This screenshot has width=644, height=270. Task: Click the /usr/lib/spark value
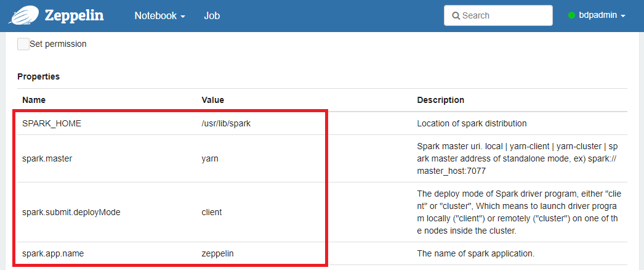(227, 123)
